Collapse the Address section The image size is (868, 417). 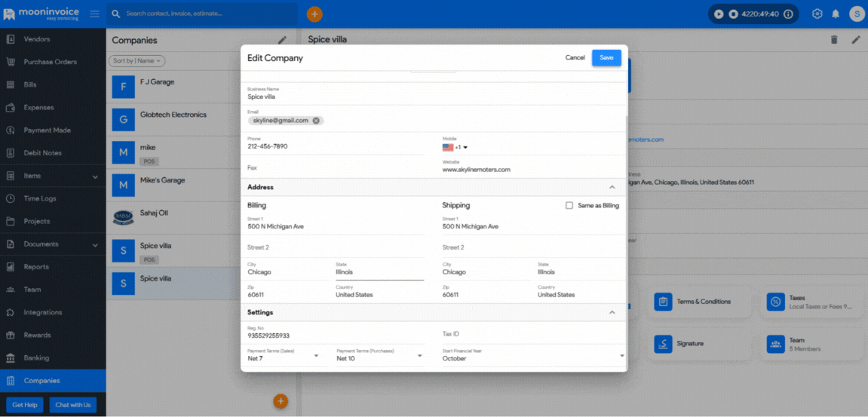(x=612, y=187)
